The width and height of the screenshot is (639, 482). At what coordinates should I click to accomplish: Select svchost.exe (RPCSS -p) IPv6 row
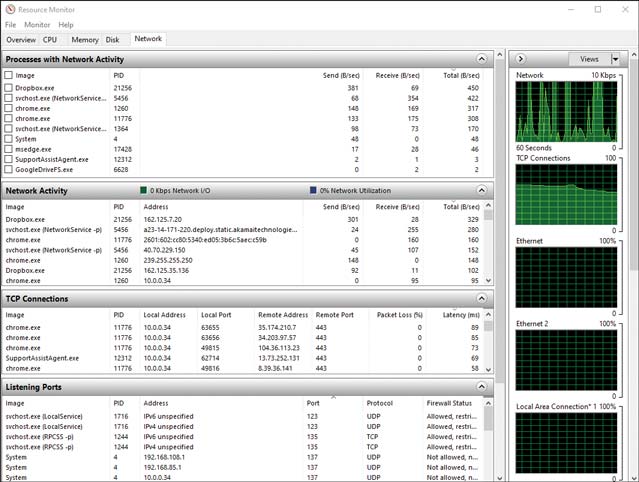(x=242, y=436)
